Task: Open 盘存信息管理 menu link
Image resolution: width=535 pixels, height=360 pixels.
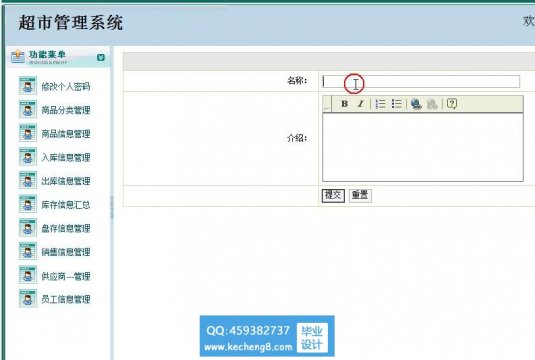Action: [66, 228]
